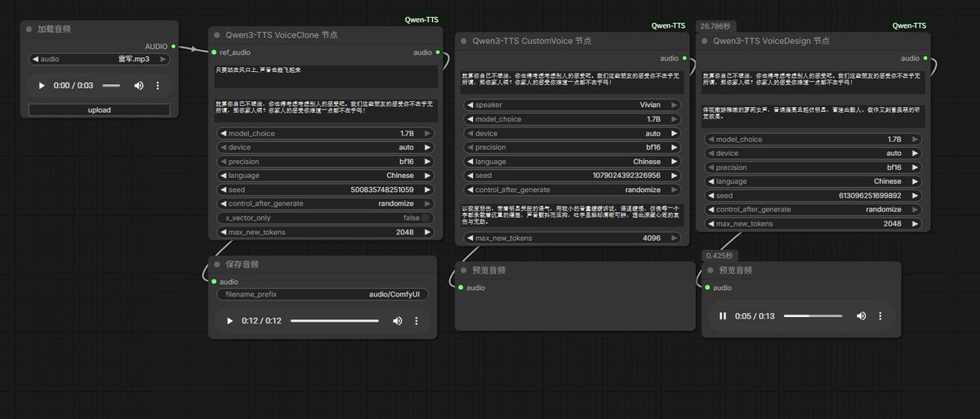Mute the 0:12 / 0:12 audio player
Viewport: 980px width, 419px height.
coord(397,321)
